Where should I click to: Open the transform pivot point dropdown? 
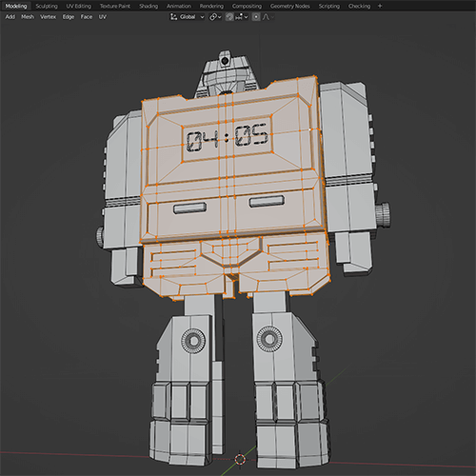pos(215,17)
